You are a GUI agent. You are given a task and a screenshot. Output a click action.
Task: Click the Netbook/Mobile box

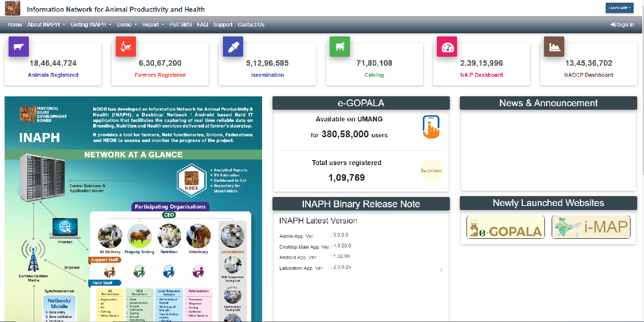[59, 308]
